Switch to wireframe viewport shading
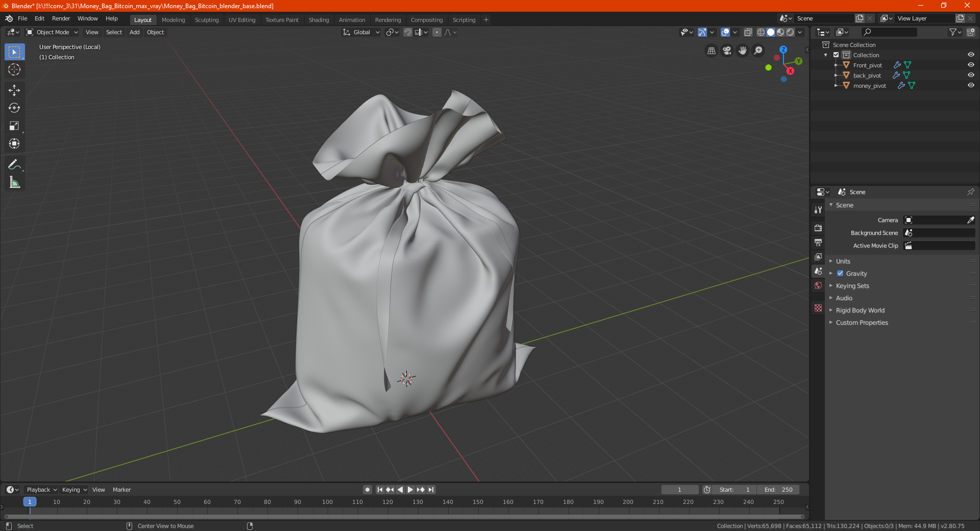This screenshot has width=980, height=531. [761, 32]
